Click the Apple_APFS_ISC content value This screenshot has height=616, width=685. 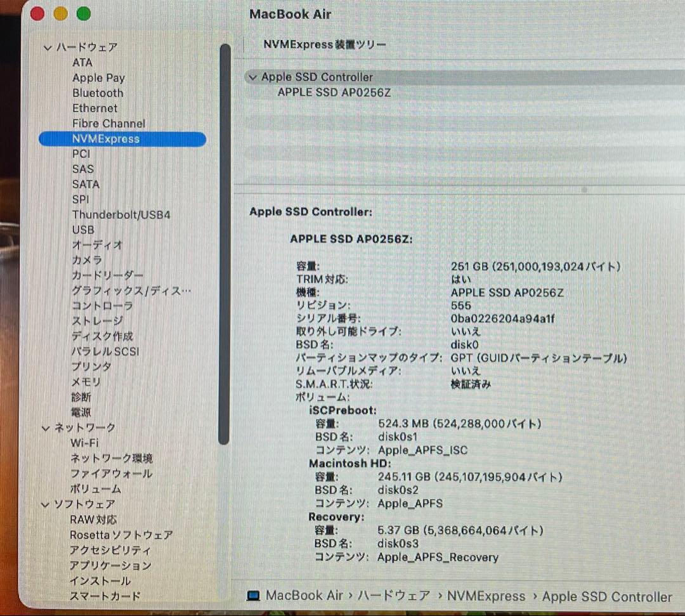[422, 450]
